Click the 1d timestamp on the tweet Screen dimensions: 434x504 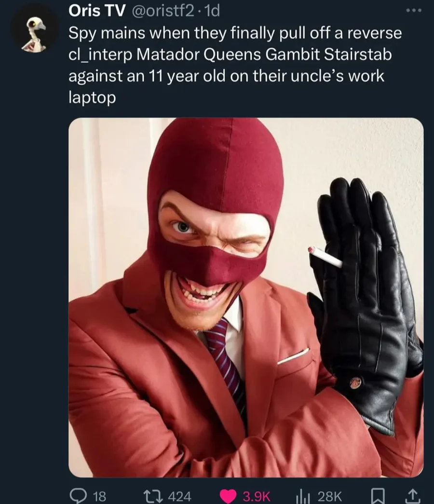click(212, 12)
